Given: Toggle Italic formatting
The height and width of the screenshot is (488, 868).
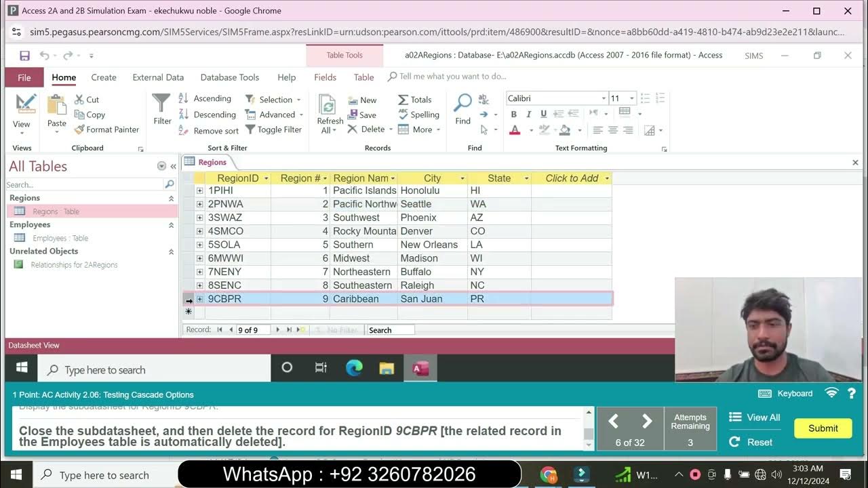Looking at the screenshot, I should click(x=528, y=114).
